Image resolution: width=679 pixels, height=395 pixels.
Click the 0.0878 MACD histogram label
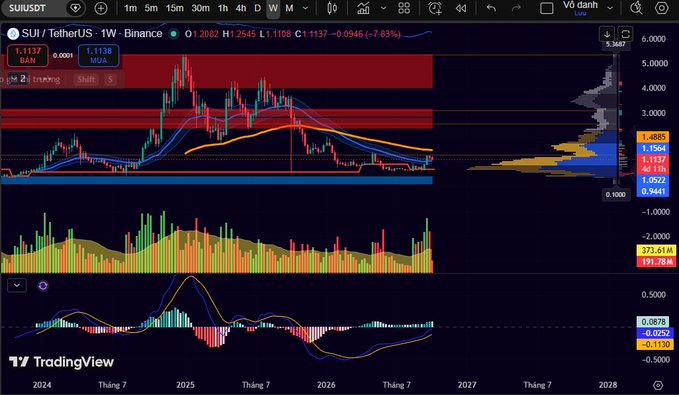pyautogui.click(x=653, y=322)
